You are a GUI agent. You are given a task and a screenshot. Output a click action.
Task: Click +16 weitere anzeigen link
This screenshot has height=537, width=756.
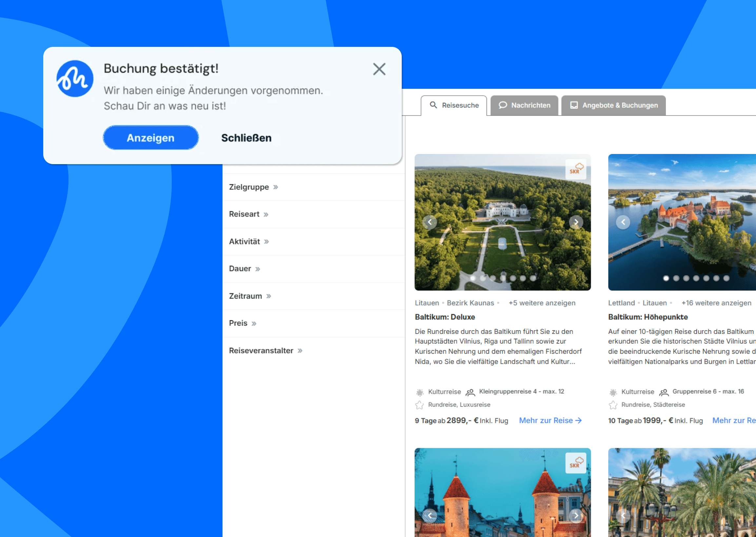point(716,303)
